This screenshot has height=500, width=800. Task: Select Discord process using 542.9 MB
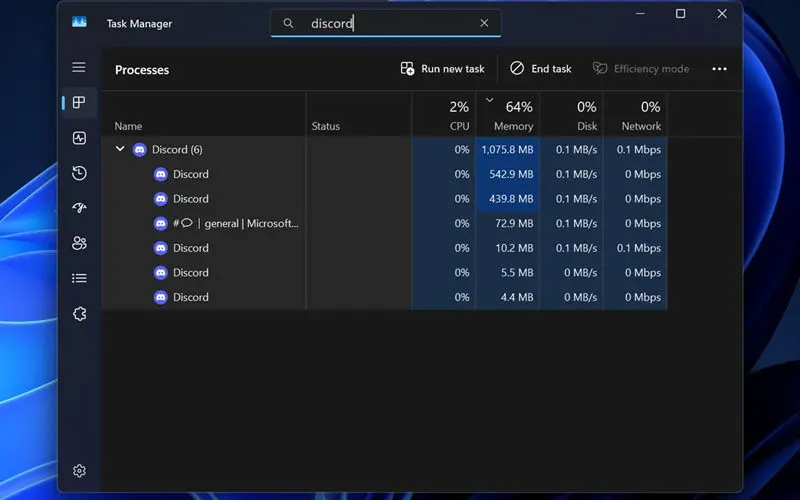click(384, 174)
